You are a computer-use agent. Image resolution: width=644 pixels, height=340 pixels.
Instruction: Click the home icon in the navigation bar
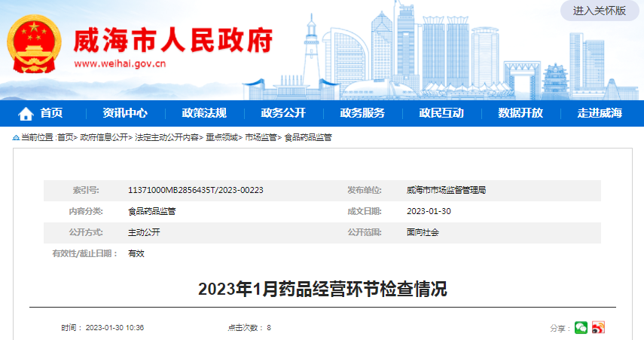(26, 114)
